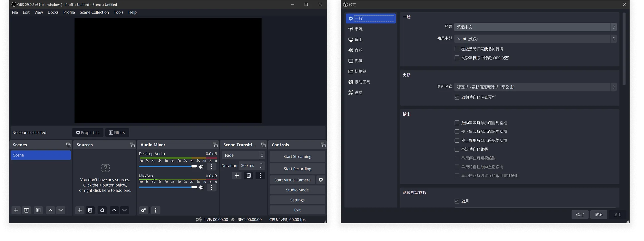Click the virtual camera settings gear

click(321, 180)
